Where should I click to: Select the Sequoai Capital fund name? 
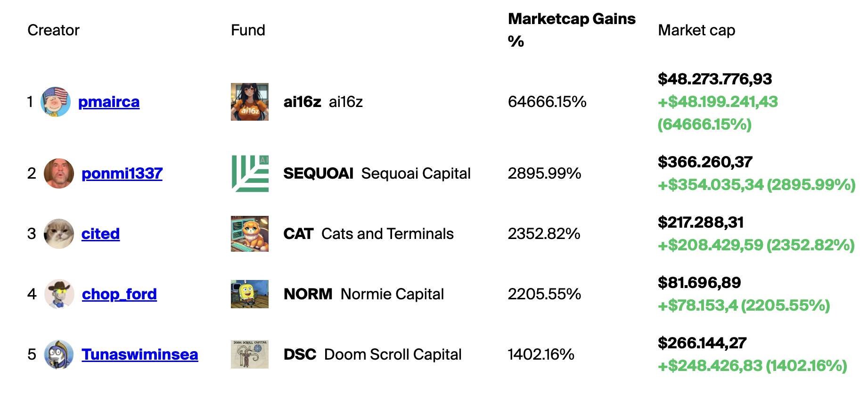[416, 173]
